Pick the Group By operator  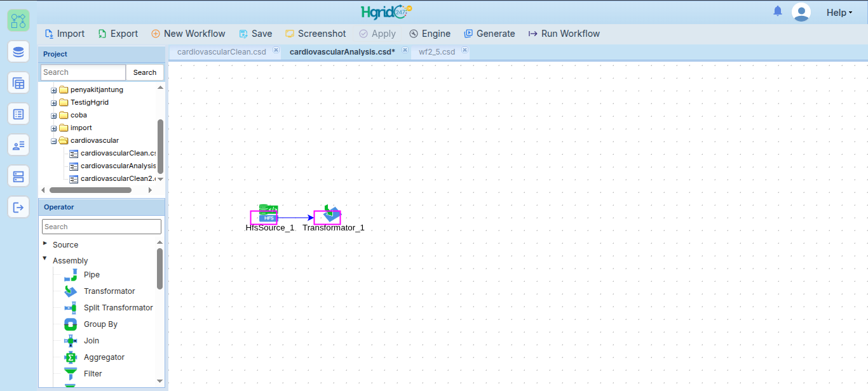(x=91, y=324)
